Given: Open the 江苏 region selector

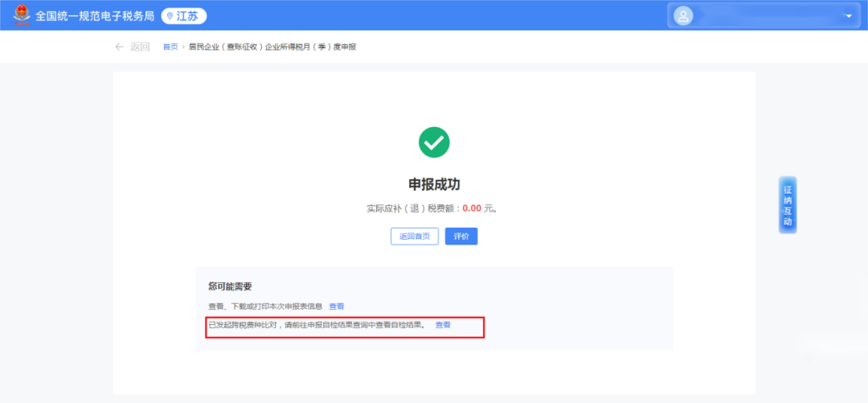Looking at the screenshot, I should 184,16.
